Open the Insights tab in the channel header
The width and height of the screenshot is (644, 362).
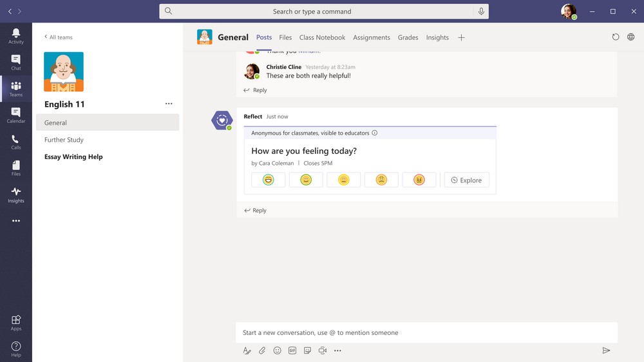[437, 37]
